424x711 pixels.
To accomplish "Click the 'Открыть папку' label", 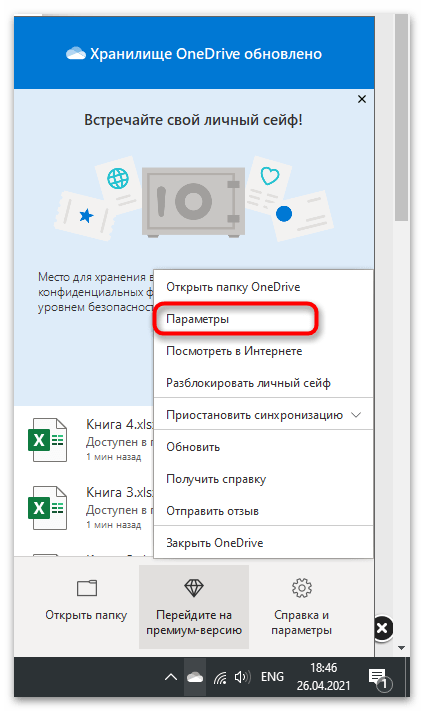I will tap(86, 615).
